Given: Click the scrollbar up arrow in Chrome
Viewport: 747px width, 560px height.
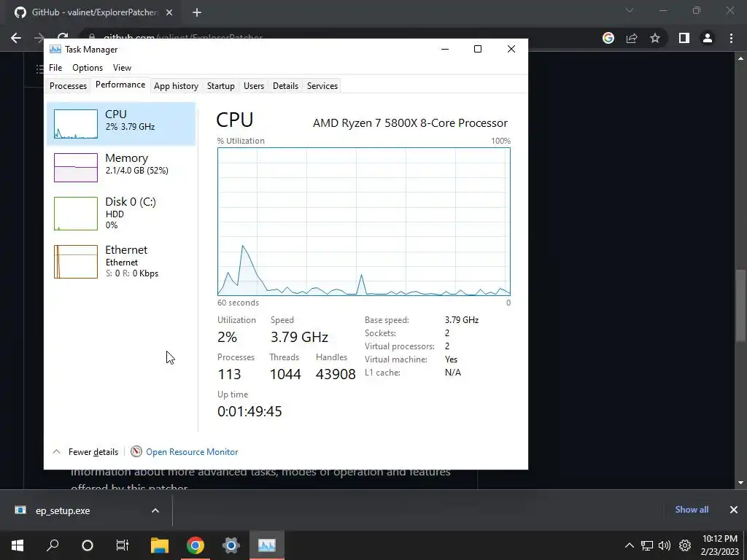Looking at the screenshot, I should [x=740, y=58].
